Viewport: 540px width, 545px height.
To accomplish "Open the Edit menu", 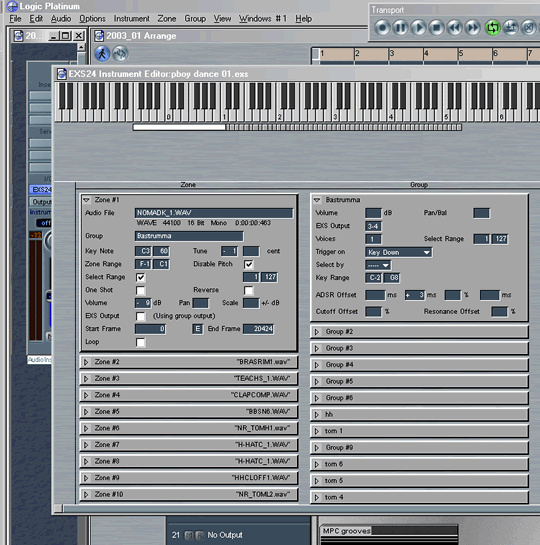I will (36, 19).
